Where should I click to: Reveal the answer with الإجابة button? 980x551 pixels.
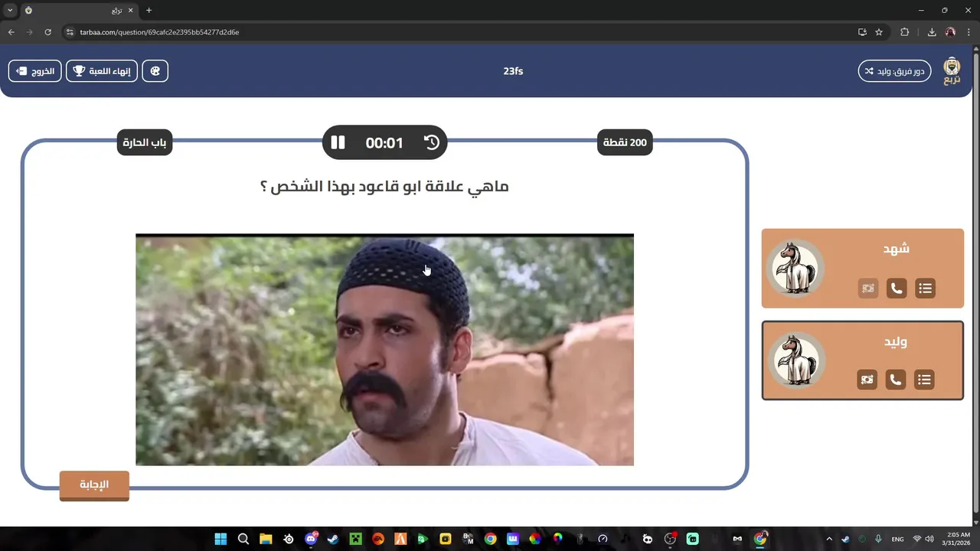(x=94, y=485)
